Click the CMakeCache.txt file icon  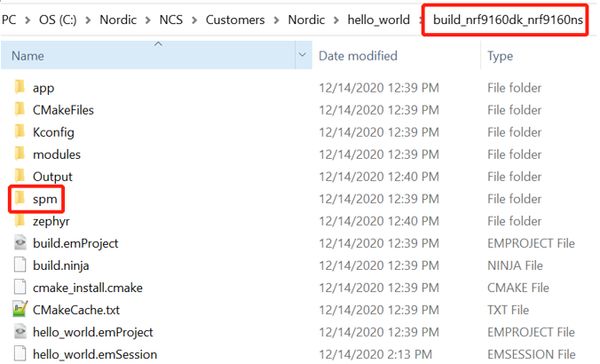click(20, 309)
